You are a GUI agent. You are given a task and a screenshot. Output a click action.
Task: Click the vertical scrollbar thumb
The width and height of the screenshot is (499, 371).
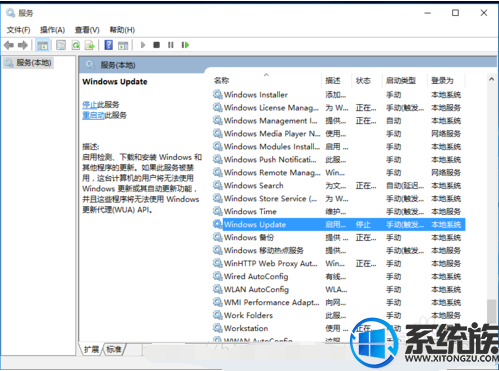coord(491,312)
